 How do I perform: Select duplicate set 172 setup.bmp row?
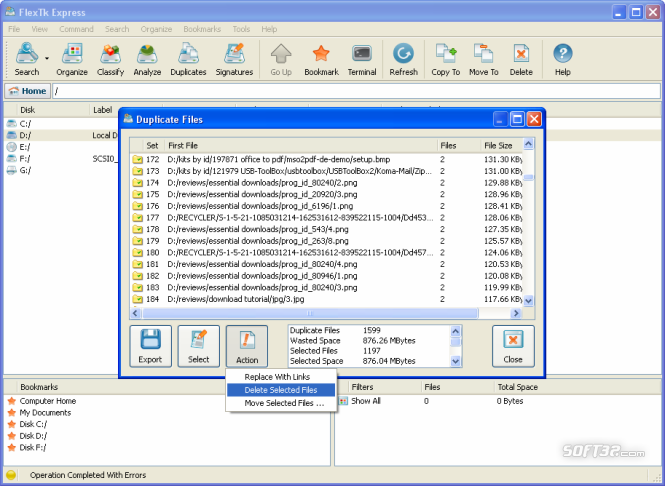tap(327, 159)
